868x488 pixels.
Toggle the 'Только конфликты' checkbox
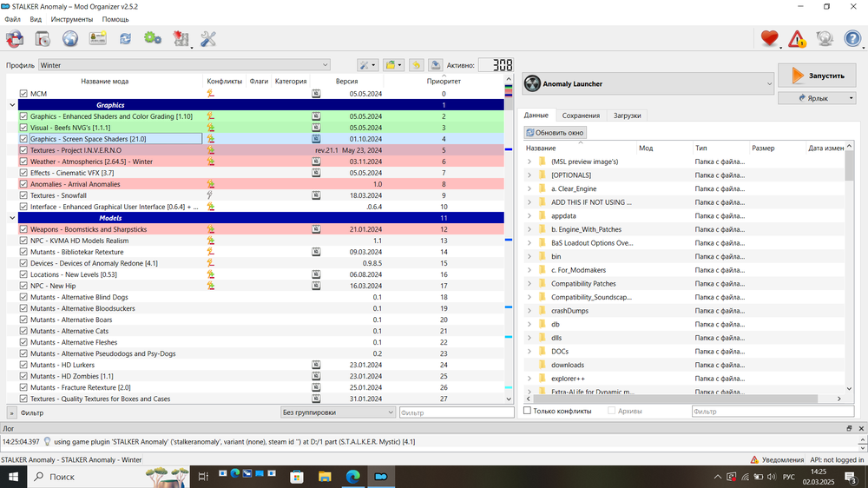pos(528,411)
